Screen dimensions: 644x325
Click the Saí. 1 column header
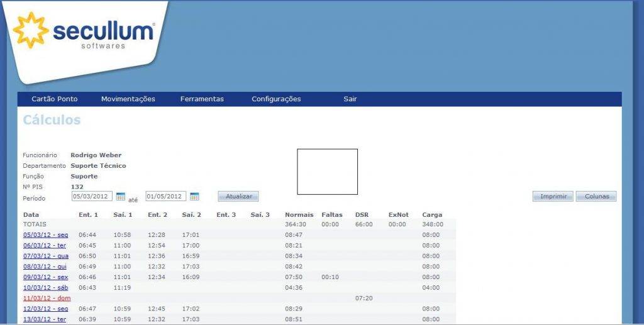(123, 214)
